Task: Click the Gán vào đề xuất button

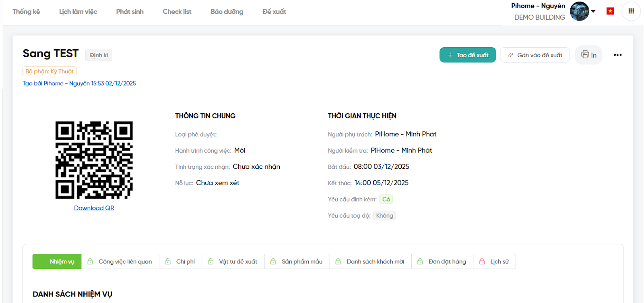Action: 535,55
